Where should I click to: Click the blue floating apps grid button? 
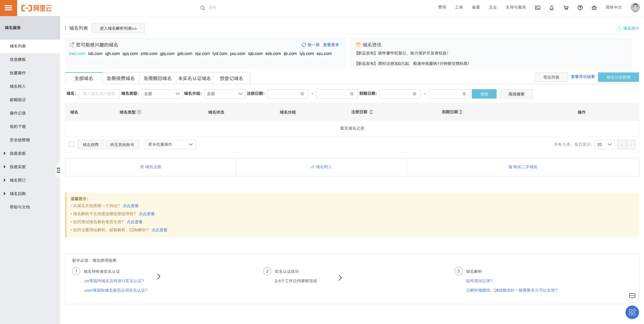click(x=632, y=312)
